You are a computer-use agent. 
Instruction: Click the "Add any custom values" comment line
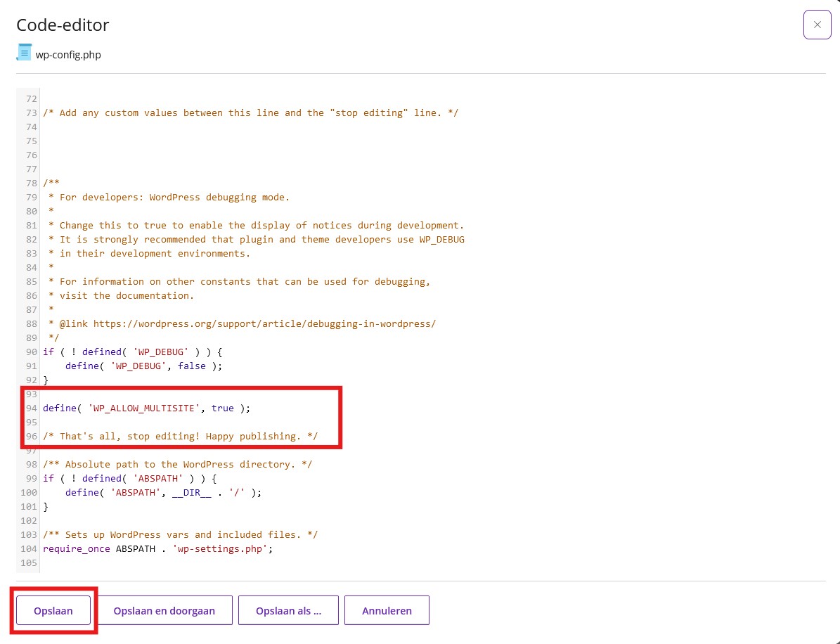coord(250,112)
